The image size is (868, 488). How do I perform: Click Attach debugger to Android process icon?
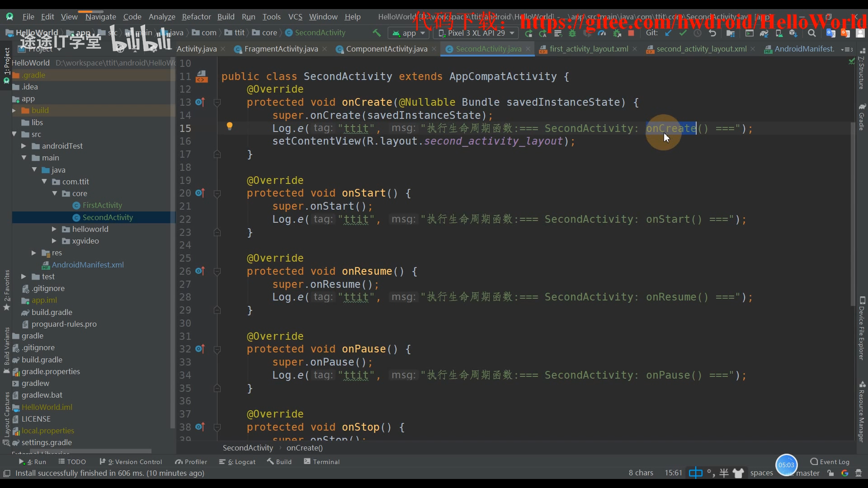coord(617,33)
